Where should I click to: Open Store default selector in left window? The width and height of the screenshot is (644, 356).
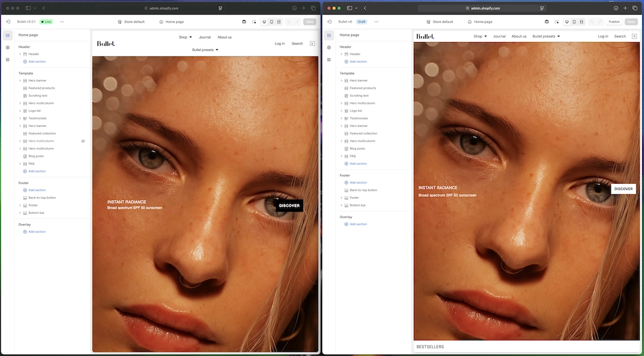131,22
